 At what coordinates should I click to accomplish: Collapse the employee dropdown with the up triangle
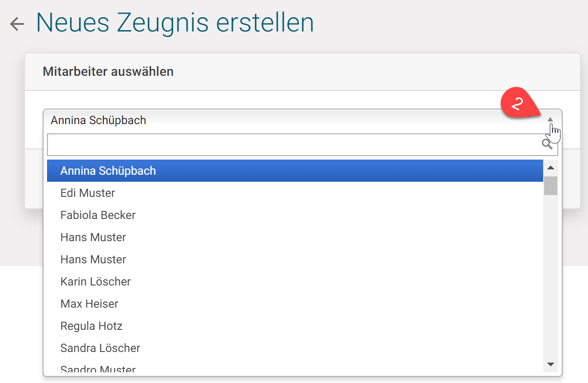[550, 119]
